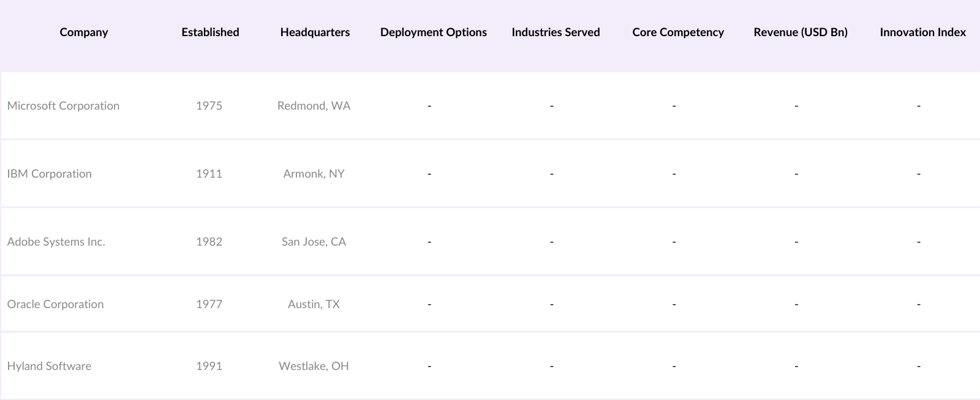The height and width of the screenshot is (400, 980).
Task: Select the 1975 established year cell
Action: click(x=209, y=106)
